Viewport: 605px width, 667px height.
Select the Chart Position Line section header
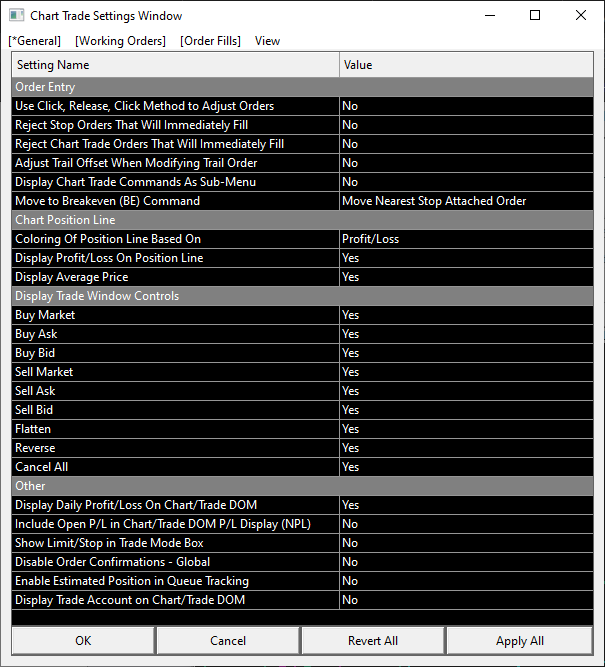302,220
